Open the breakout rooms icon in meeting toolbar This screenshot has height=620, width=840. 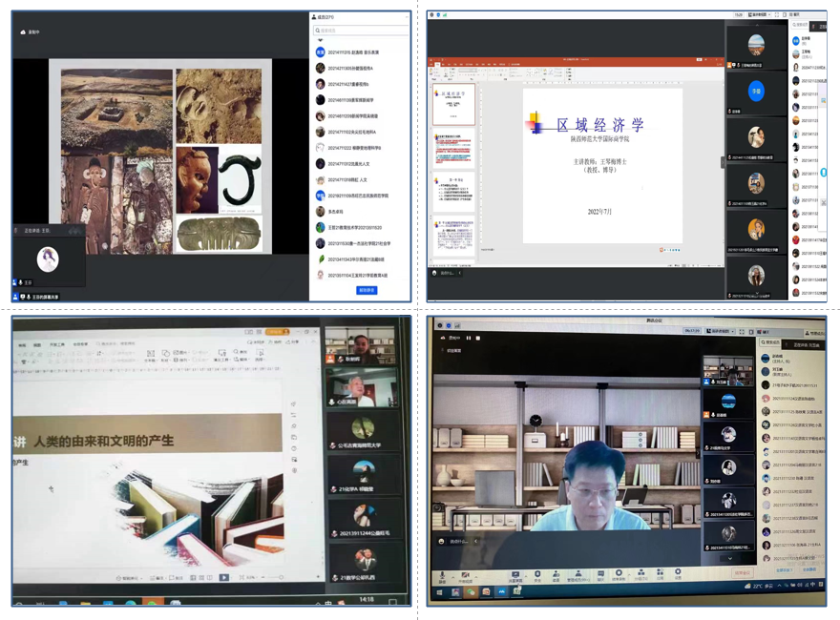click(x=640, y=574)
